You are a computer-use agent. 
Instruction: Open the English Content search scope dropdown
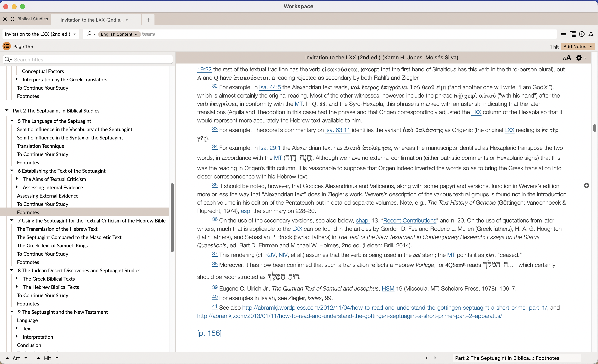(x=119, y=34)
